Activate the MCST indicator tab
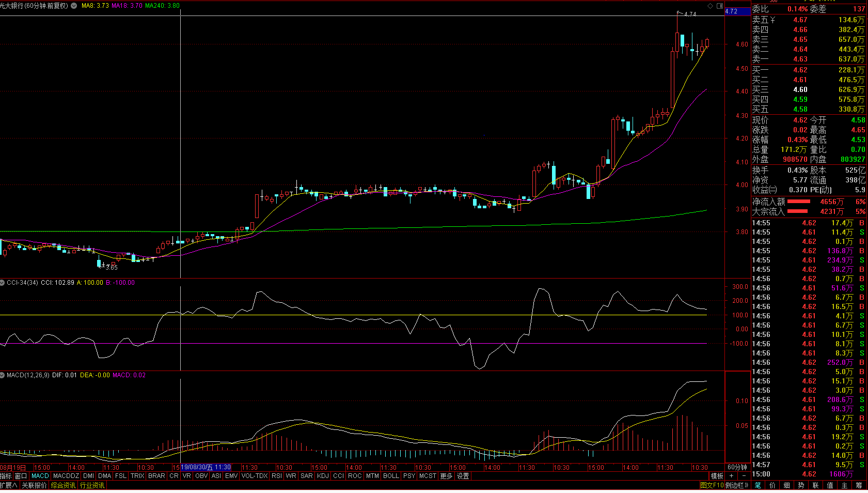This screenshot has height=493, width=868. [x=428, y=476]
